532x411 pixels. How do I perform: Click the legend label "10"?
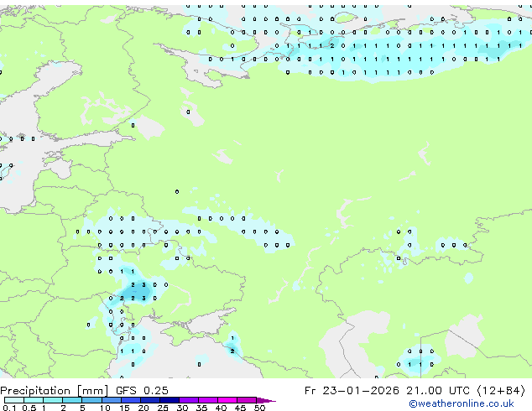coord(105,408)
